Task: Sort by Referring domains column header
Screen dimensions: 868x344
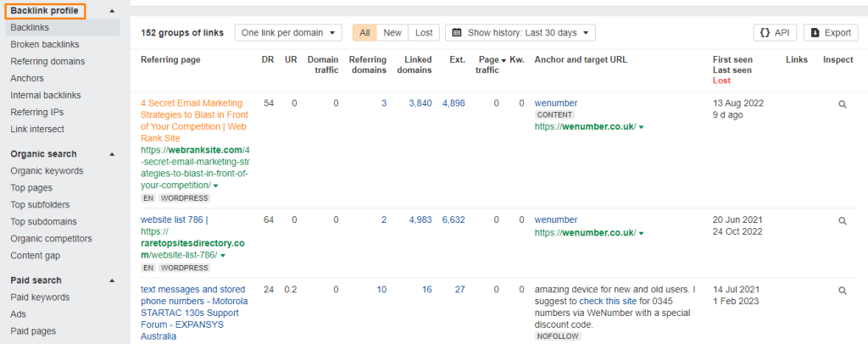Action: point(368,64)
